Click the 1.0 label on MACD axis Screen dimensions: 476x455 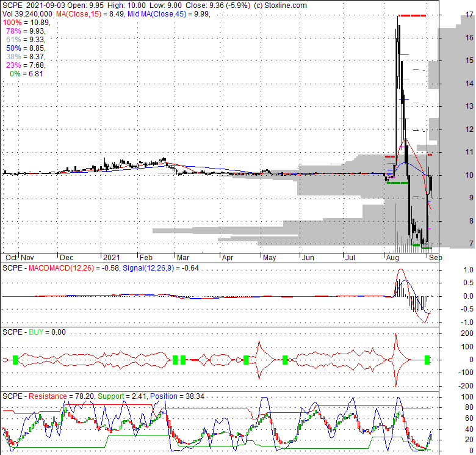tap(469, 270)
